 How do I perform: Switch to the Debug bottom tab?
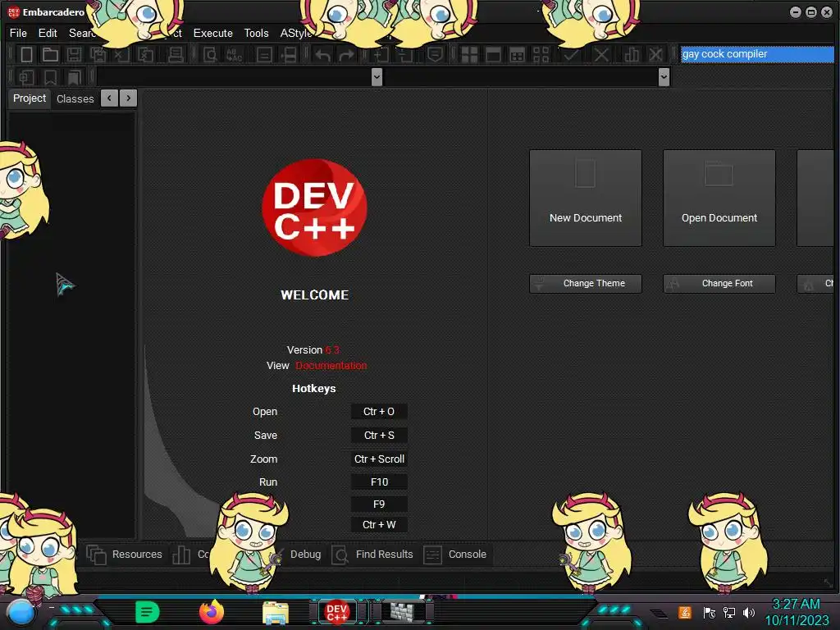(305, 555)
